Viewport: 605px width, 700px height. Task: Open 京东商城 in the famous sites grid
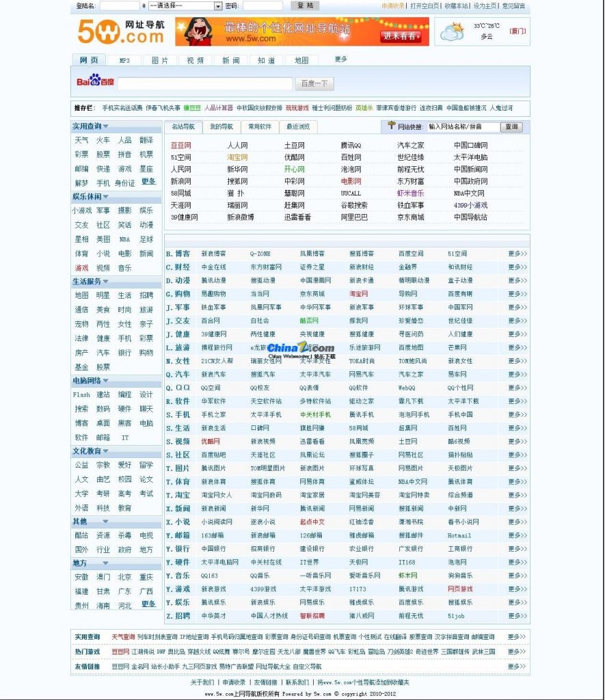point(411,217)
